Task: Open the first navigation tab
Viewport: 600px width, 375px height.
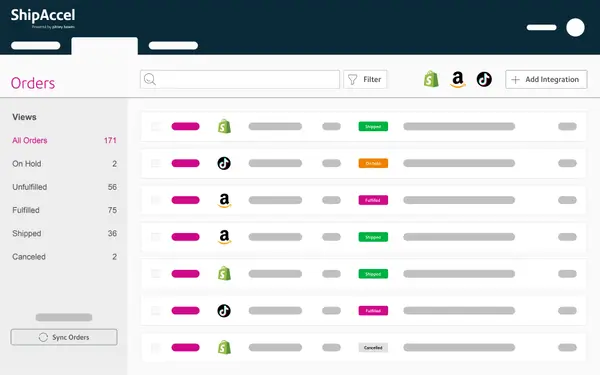Action: tap(36, 46)
